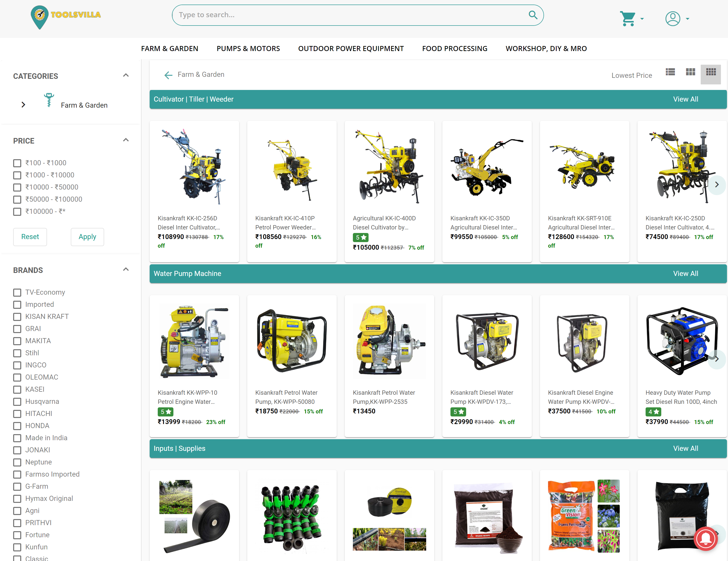This screenshot has width=728, height=561.
Task: Click the Farm & Garden category plant icon
Action: point(49,100)
